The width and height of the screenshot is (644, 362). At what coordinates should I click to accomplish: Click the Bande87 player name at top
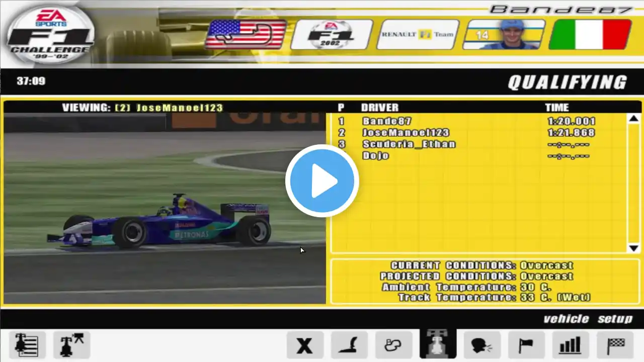click(561, 9)
